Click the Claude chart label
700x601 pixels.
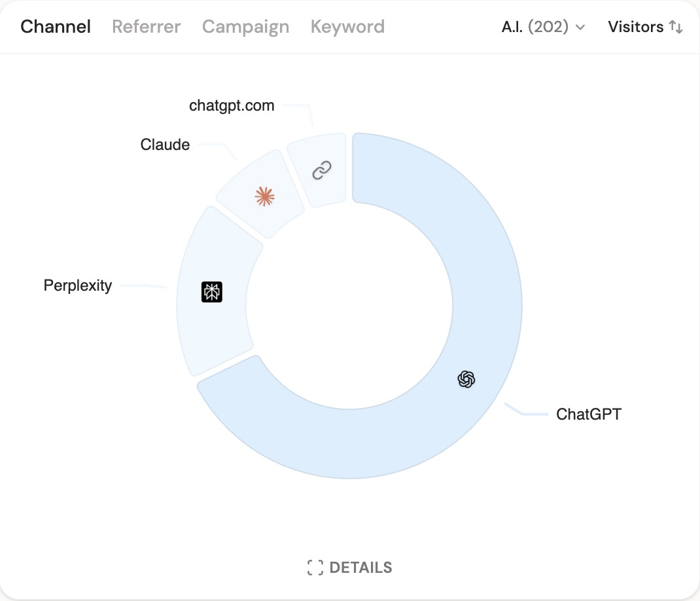[165, 144]
